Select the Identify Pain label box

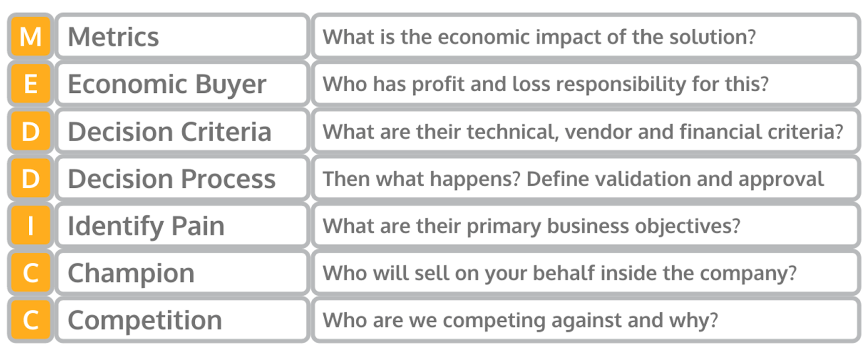click(182, 225)
